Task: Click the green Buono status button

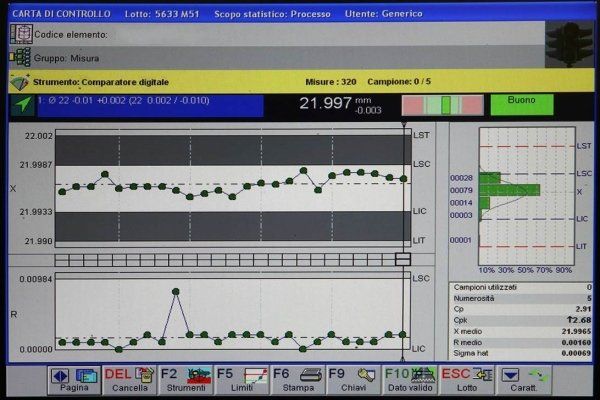Action: click(521, 103)
